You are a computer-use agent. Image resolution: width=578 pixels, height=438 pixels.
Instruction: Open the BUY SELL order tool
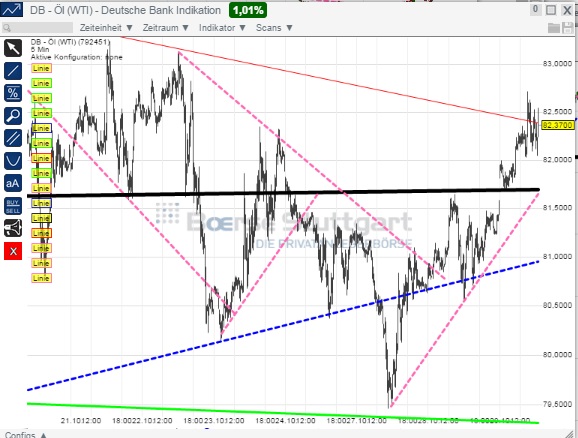[x=13, y=206]
